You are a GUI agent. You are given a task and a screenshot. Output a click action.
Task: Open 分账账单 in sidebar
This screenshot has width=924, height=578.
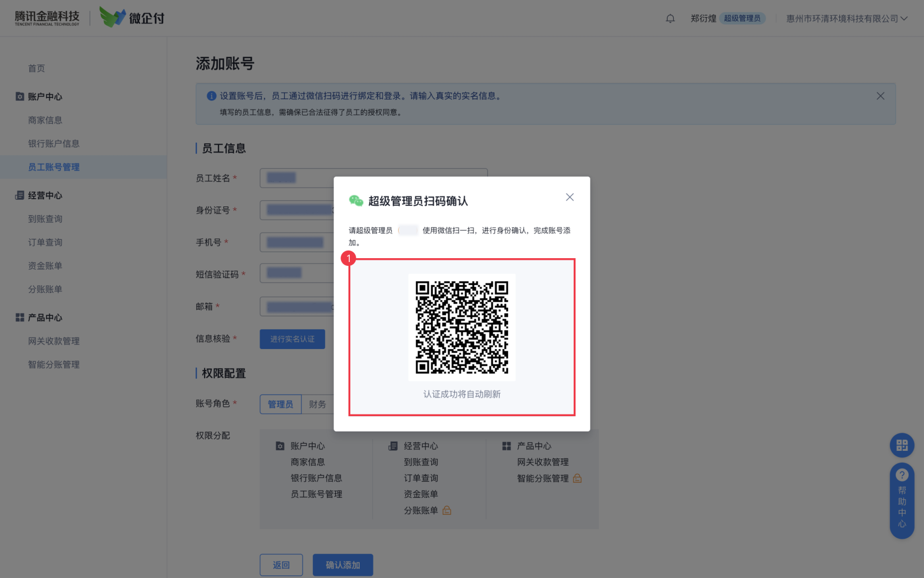pos(45,290)
